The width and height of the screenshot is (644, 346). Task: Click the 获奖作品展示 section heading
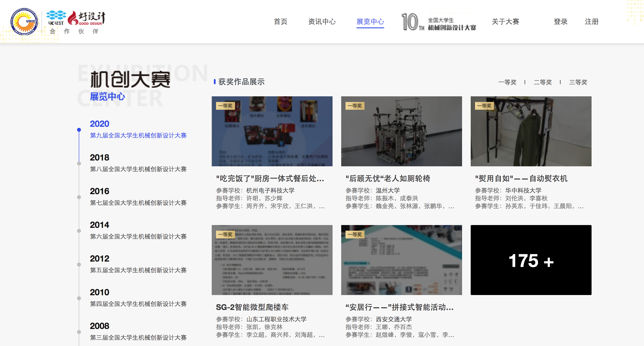[x=241, y=82]
